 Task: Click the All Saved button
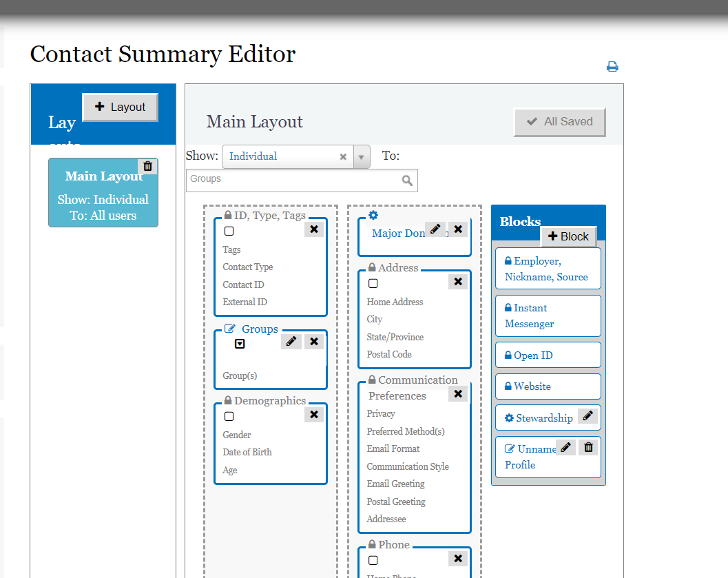pos(559,122)
